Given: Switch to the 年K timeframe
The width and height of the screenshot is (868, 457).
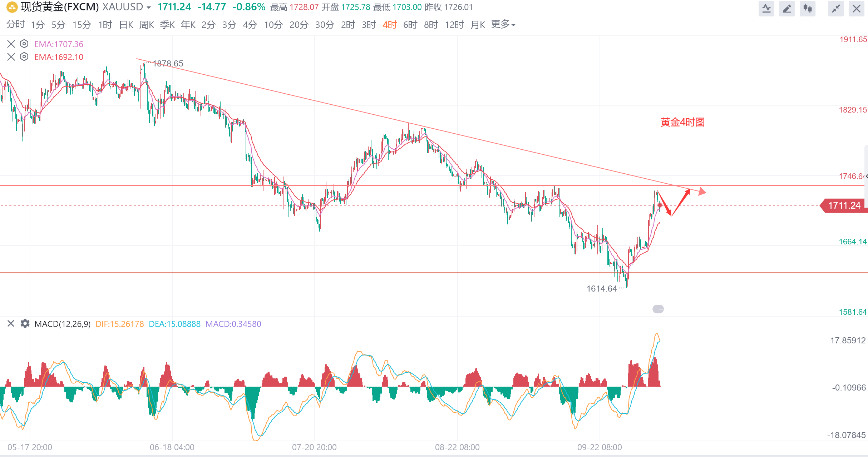Looking at the screenshot, I should coord(188,24).
